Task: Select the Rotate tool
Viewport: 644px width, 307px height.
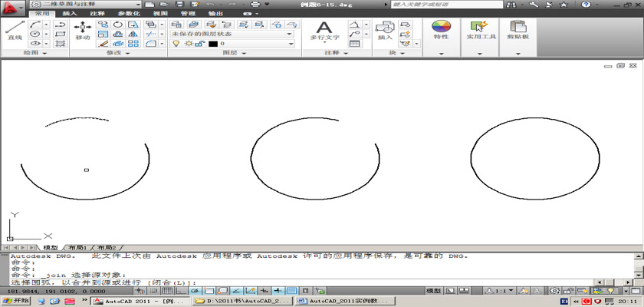Action: pos(118,25)
